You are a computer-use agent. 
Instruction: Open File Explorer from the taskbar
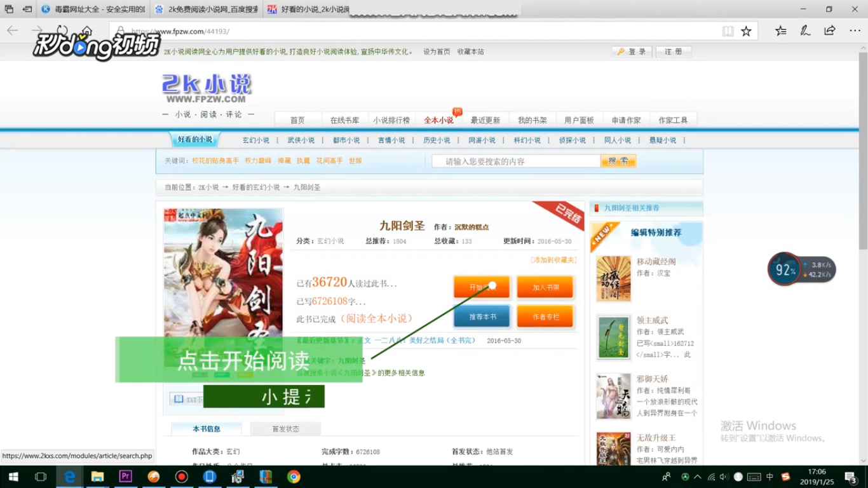pyautogui.click(x=97, y=477)
